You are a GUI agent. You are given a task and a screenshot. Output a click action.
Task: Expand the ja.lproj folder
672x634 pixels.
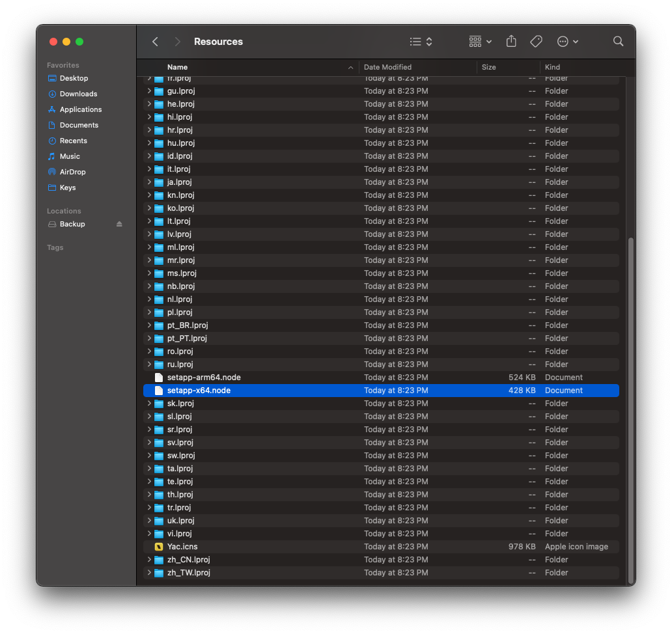coord(148,182)
